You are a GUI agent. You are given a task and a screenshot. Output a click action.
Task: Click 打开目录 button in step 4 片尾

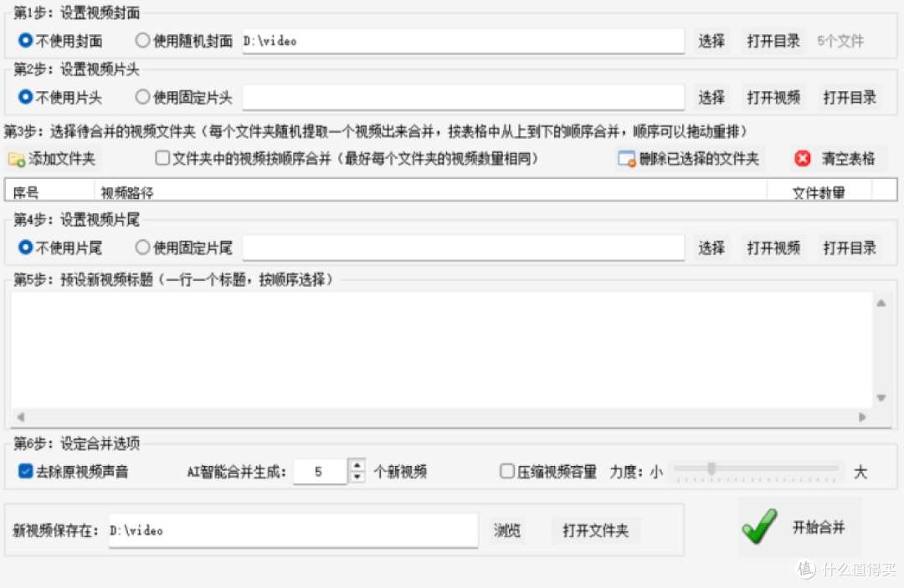[x=850, y=248]
